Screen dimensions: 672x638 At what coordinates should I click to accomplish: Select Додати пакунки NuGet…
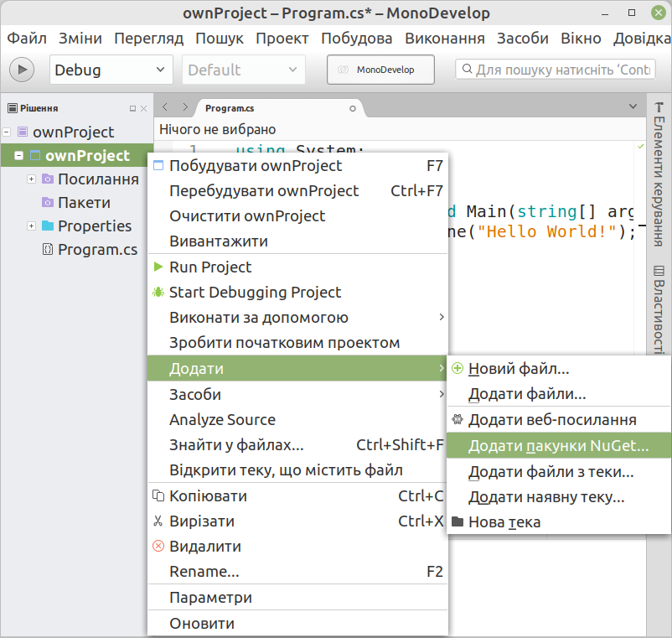pos(559,446)
